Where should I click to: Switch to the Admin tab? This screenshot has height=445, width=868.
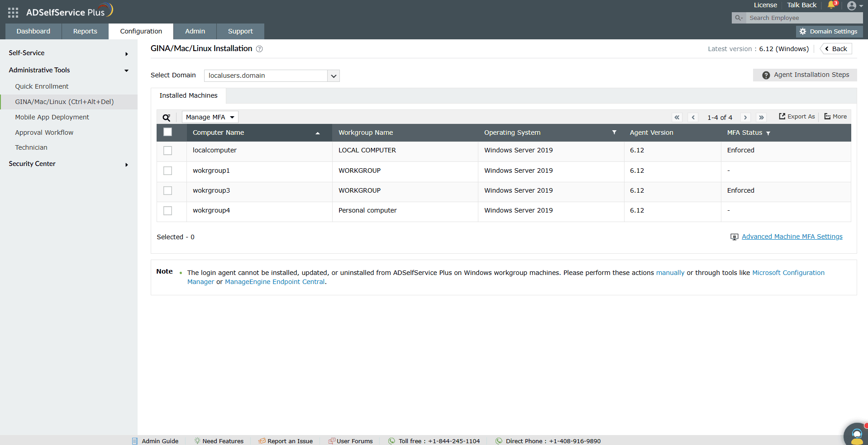click(195, 31)
